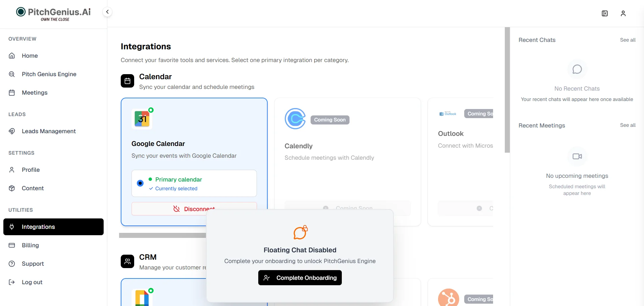Click the no upcoming meetings video icon

577,156
